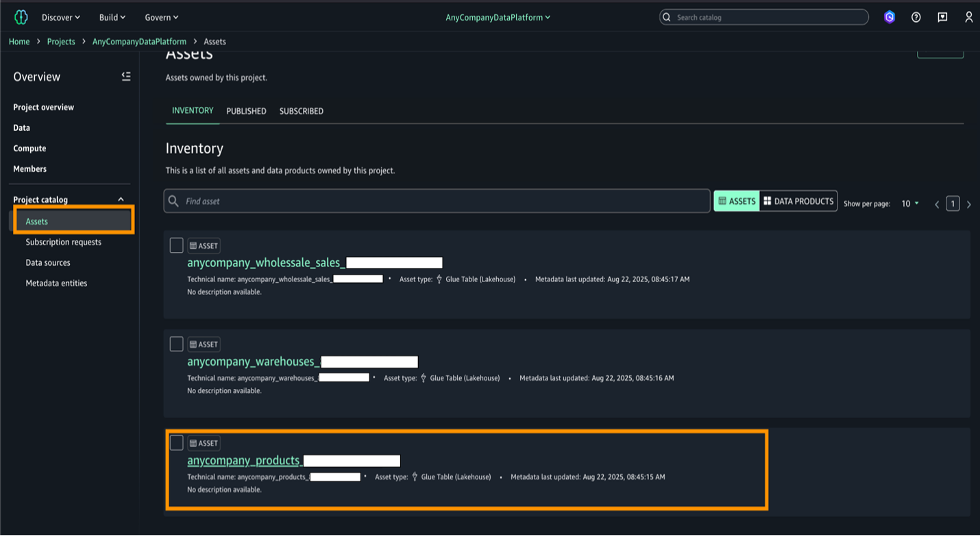Collapse the Overview sidebar panel icon

(126, 76)
